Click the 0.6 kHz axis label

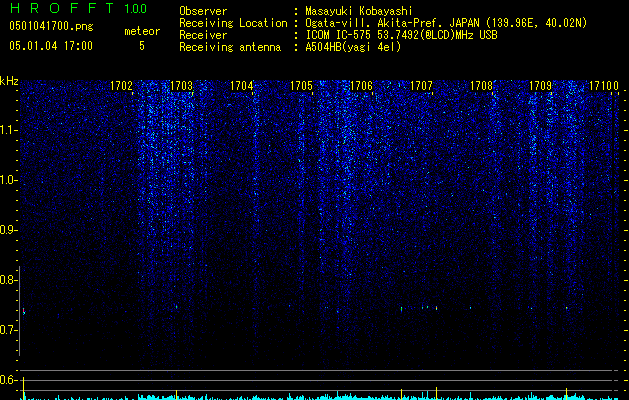[x=9, y=380]
